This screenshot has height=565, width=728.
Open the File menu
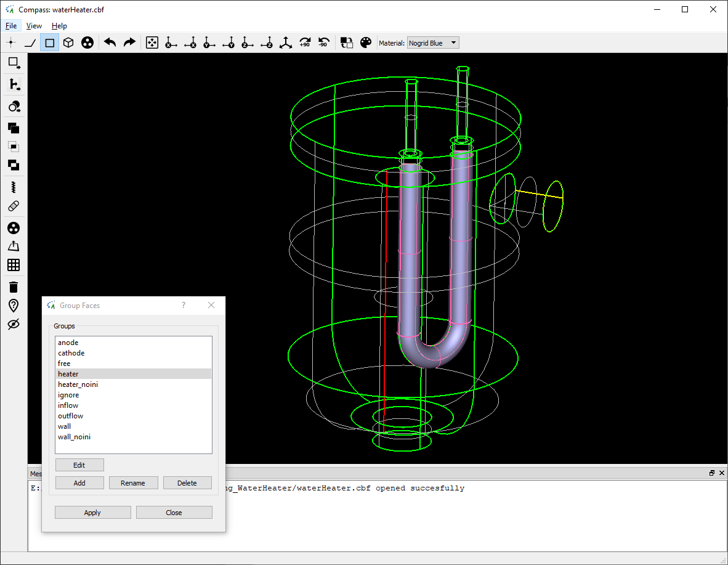11,26
